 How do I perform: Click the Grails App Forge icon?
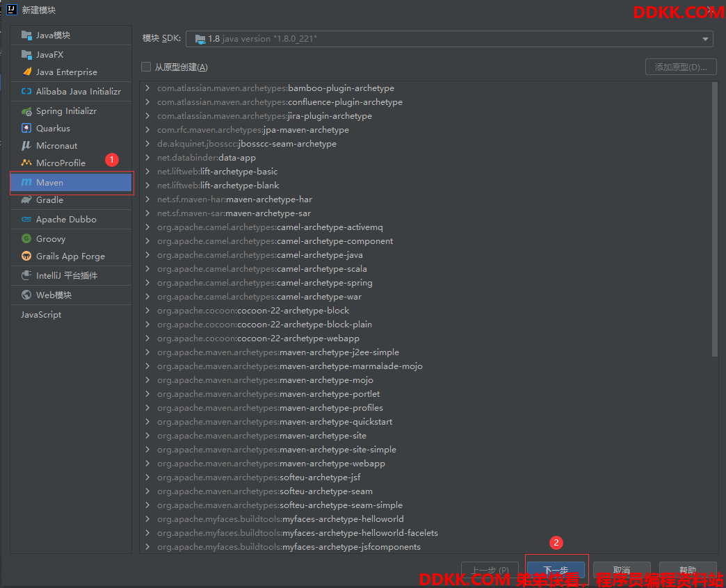[26, 256]
